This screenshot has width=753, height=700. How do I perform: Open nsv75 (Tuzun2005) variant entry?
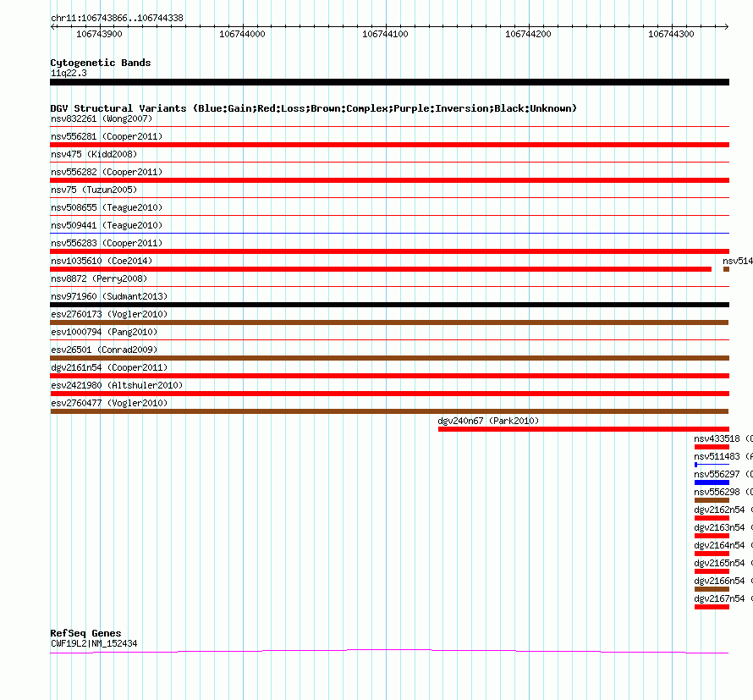94,190
